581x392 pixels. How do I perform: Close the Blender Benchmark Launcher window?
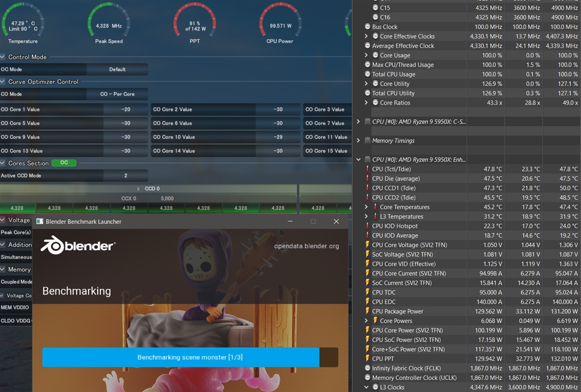point(336,221)
